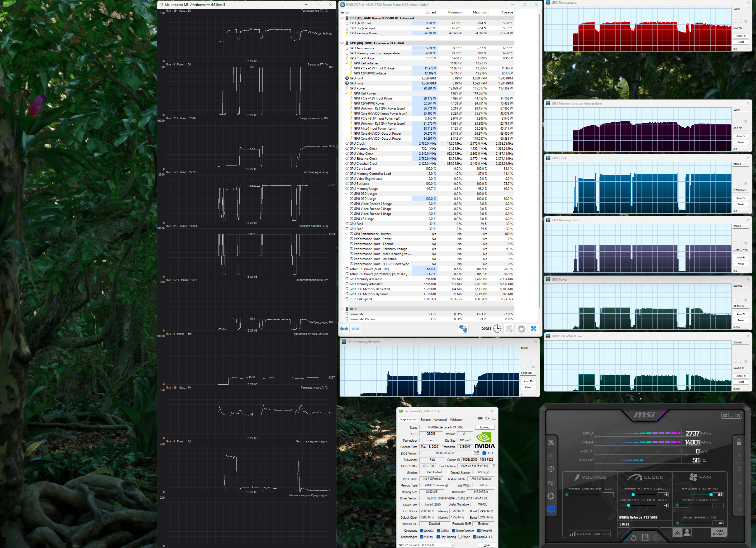The image size is (756, 548).
Task: Reset Afterburner settings to defaults
Action: (x=634, y=537)
